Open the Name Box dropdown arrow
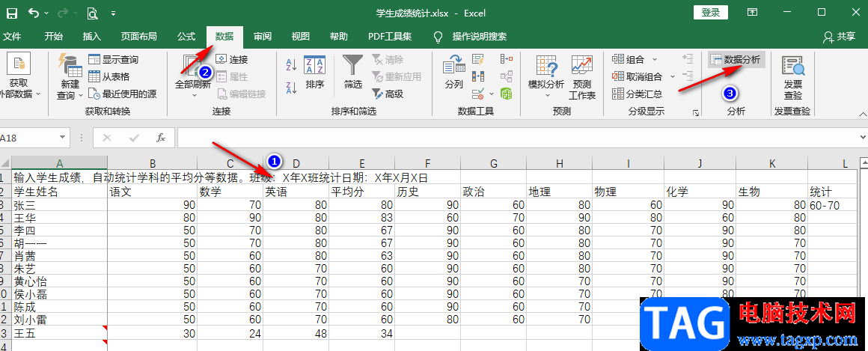868x351 pixels. (x=62, y=138)
